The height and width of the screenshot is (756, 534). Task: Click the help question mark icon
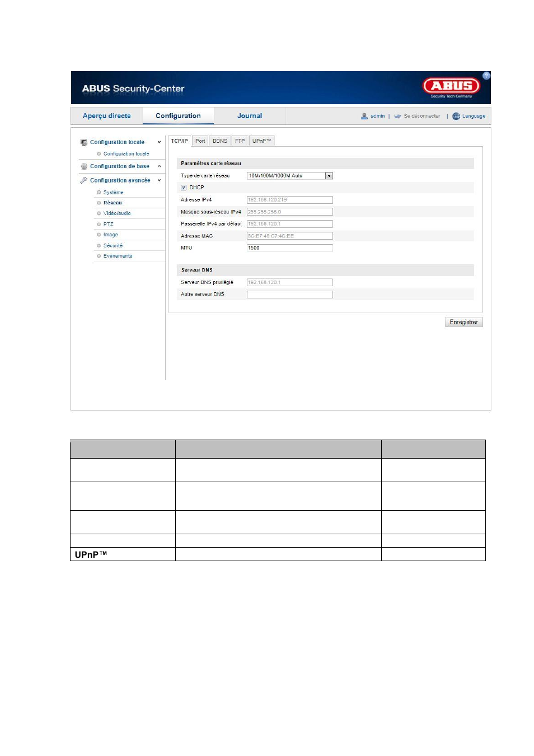click(486, 76)
